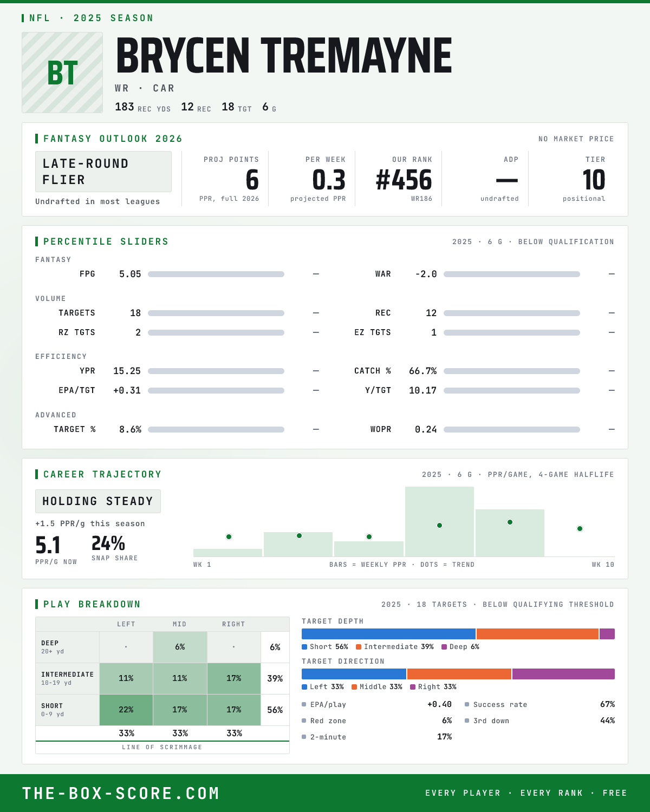Click the EPA/play bullet icon
The image size is (650, 812).
tap(304, 704)
